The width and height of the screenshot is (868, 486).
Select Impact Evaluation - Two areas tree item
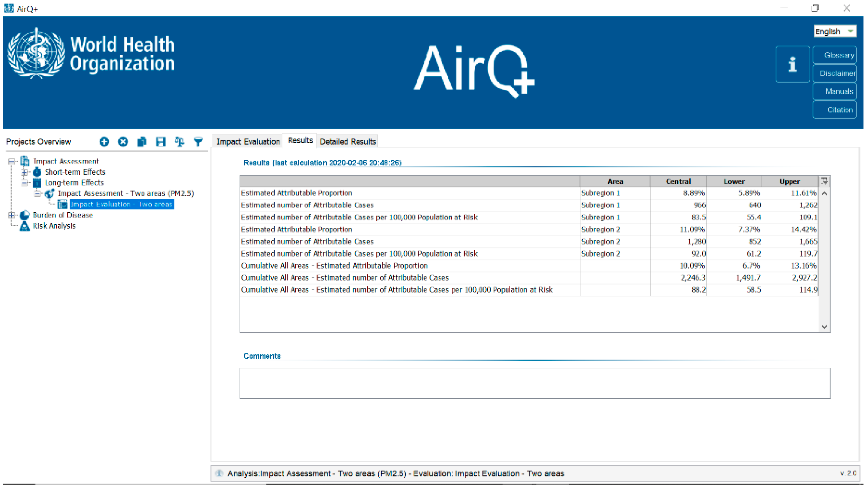(122, 204)
